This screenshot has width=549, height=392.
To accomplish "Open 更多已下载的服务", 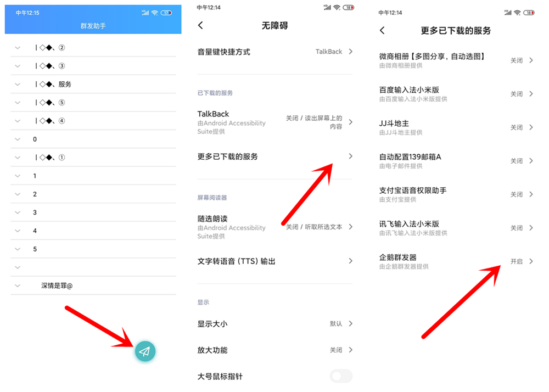I will (274, 156).
